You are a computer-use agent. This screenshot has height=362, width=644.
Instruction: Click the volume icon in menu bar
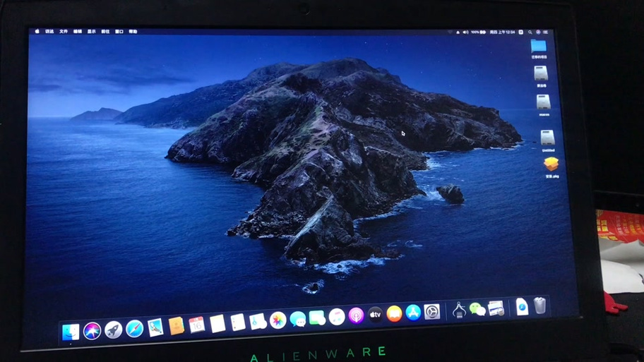click(x=465, y=32)
